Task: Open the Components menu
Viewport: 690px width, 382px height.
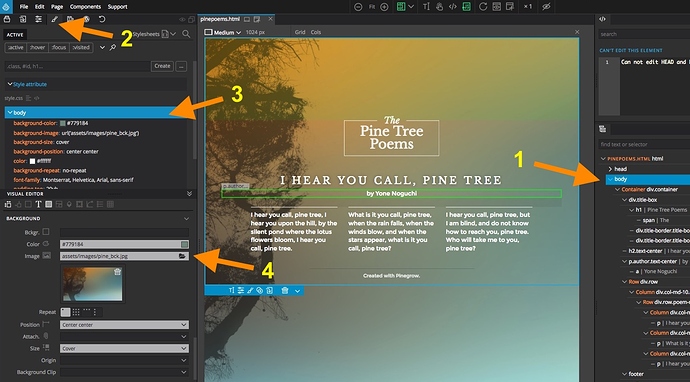Action: 85,7
